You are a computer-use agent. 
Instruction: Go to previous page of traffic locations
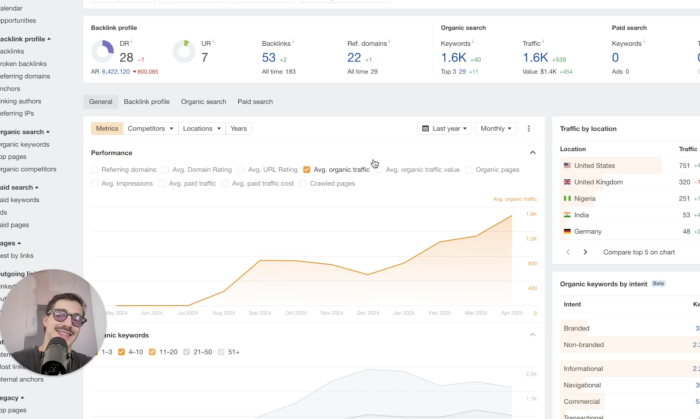(x=568, y=252)
